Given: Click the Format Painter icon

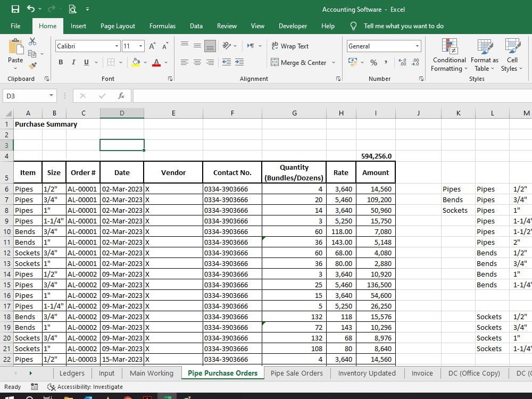Looking at the screenshot, I should pos(31,64).
